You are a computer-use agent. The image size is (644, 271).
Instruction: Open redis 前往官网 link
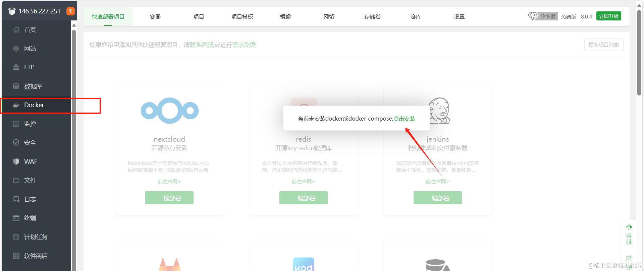303,181
